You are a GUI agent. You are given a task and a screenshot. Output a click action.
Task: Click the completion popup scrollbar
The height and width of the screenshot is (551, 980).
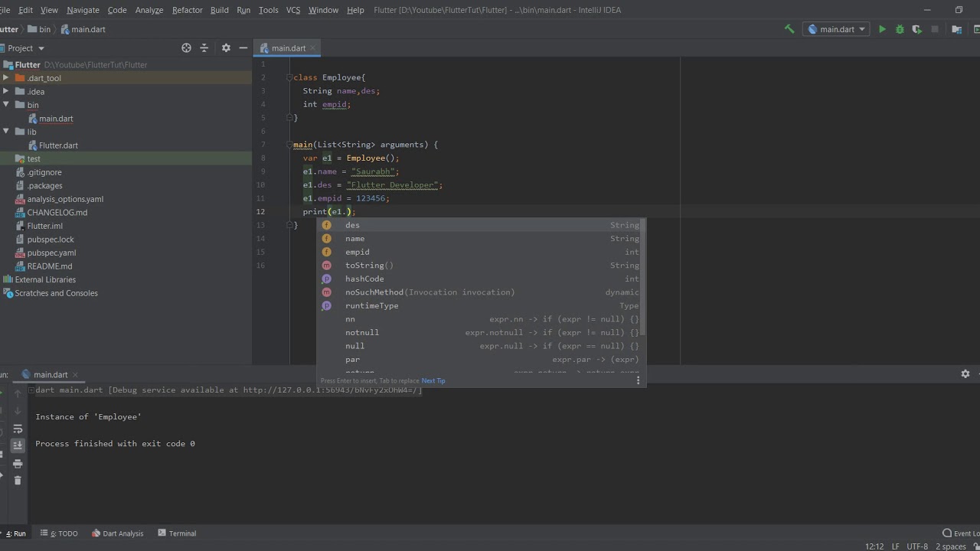pyautogui.click(x=643, y=277)
